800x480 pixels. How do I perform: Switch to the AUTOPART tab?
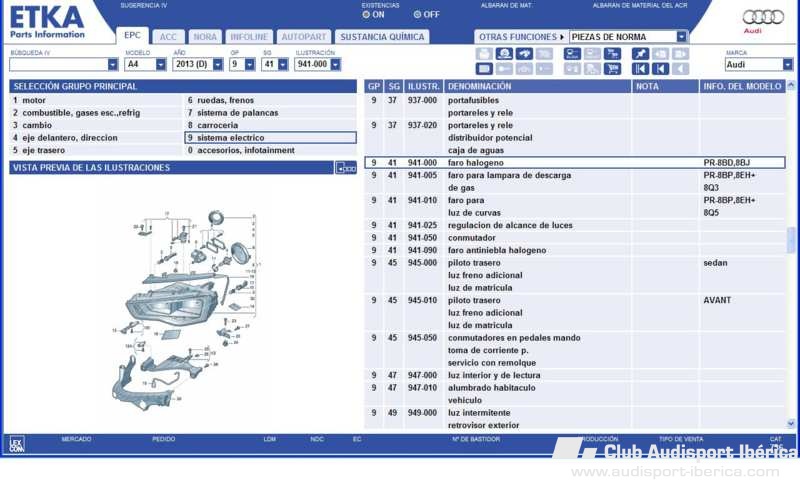[304, 37]
